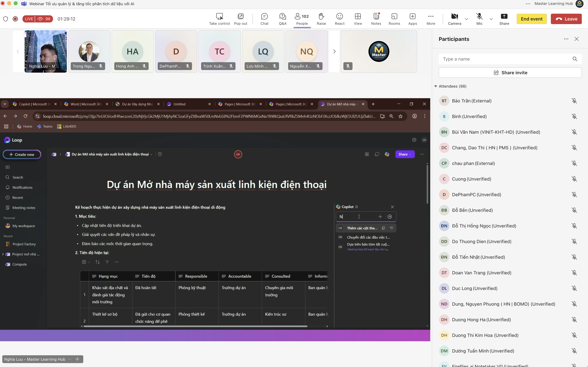Sort the table with arrows icon
Image resolution: width=588 pixels, height=367 pixels.
click(97, 262)
